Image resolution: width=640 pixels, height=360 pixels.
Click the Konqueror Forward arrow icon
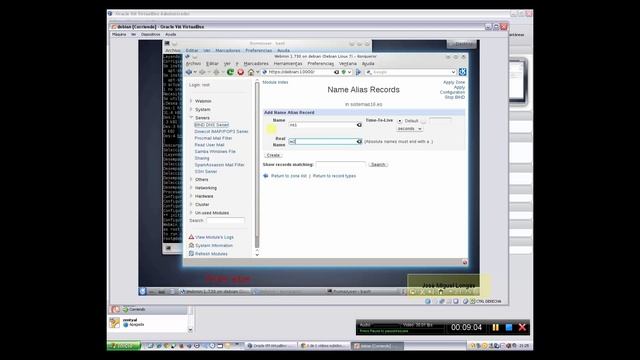pyautogui.click(x=202, y=72)
